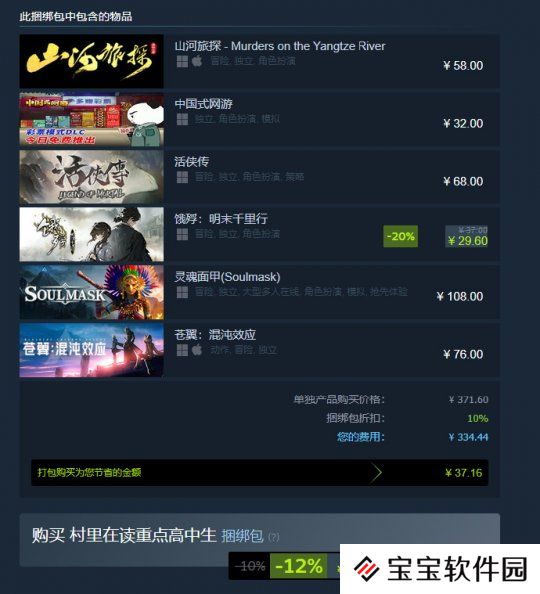Open Soulmask game thumbnail
Image resolution: width=540 pixels, height=594 pixels.
pyautogui.click(x=92, y=292)
